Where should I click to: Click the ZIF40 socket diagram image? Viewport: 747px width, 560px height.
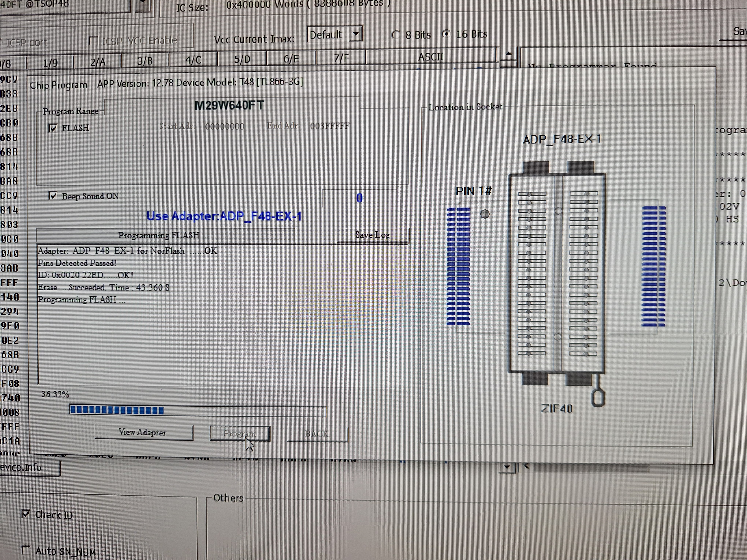coord(557,273)
